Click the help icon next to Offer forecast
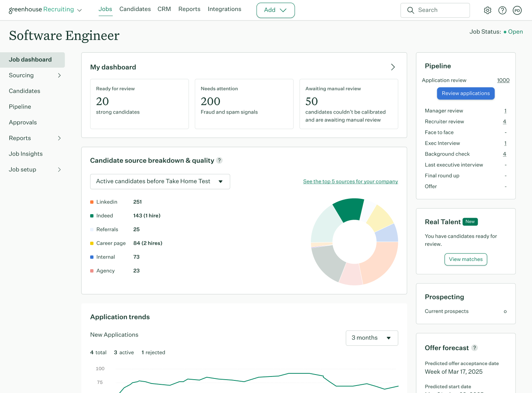Image resolution: width=532 pixels, height=393 pixels. [475, 348]
